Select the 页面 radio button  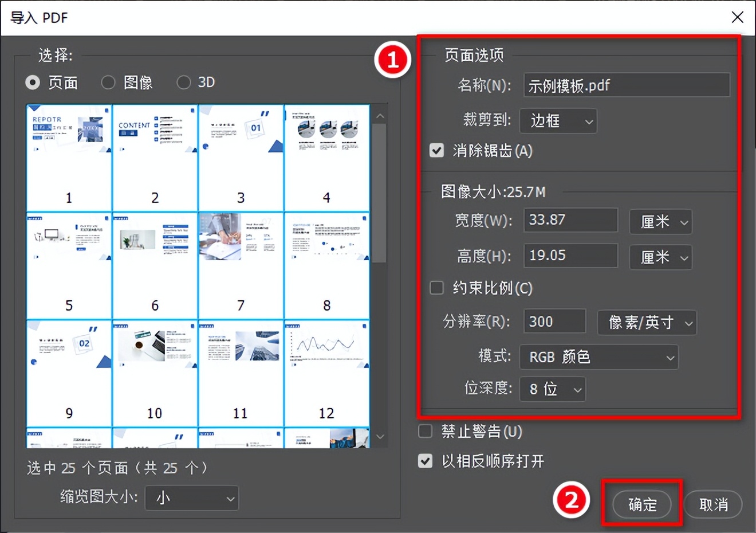[x=33, y=83]
